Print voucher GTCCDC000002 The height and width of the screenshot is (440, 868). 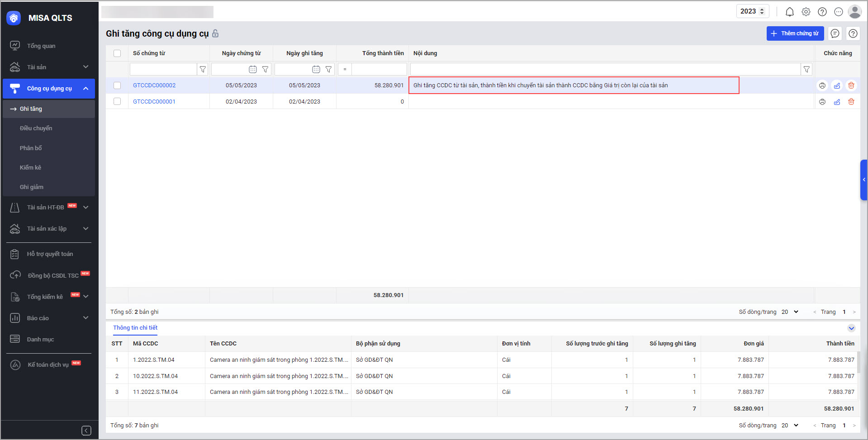822,85
